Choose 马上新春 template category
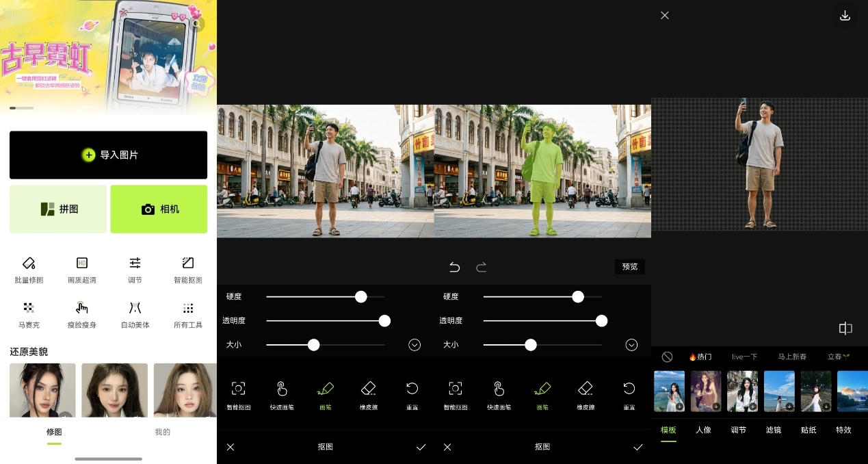Image resolution: width=868 pixels, height=464 pixels. [x=792, y=357]
